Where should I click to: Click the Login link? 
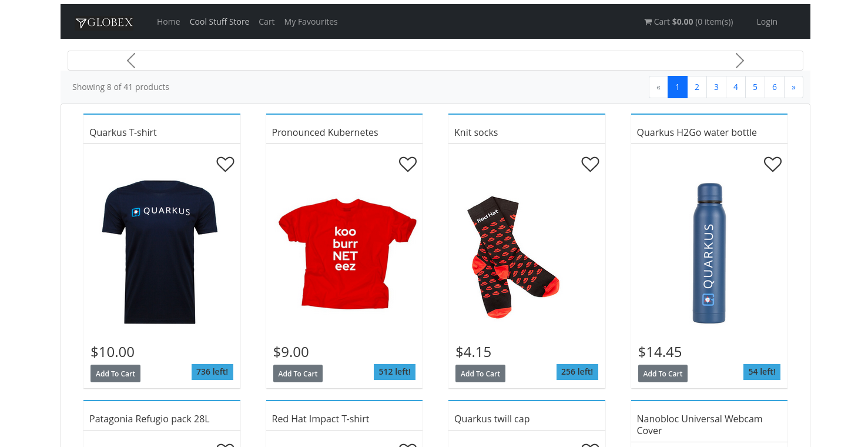767,22
